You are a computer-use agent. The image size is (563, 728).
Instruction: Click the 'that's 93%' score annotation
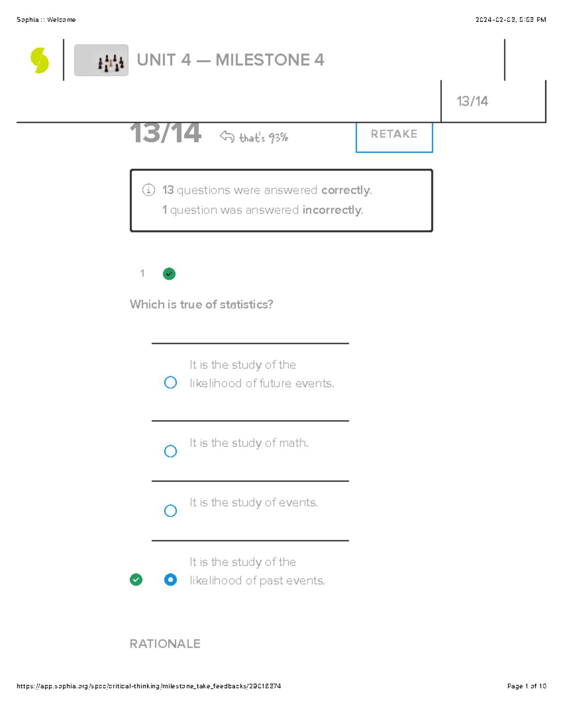263,137
